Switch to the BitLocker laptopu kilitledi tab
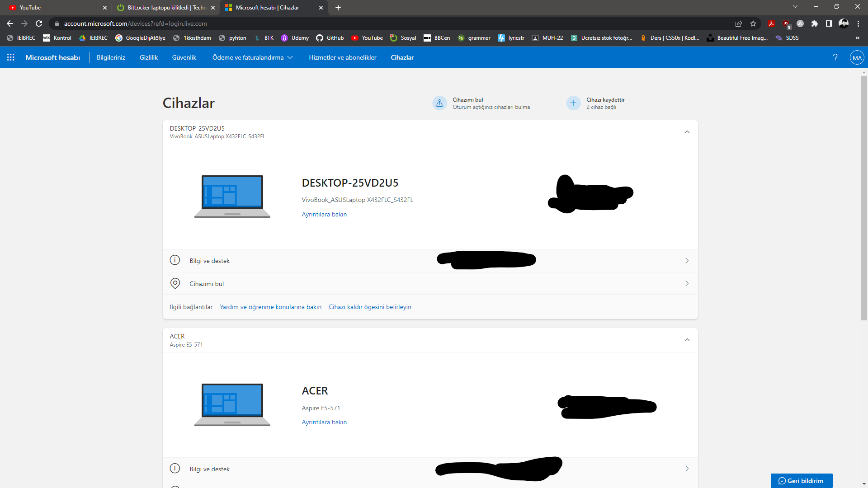The width and height of the screenshot is (868, 488). click(165, 8)
